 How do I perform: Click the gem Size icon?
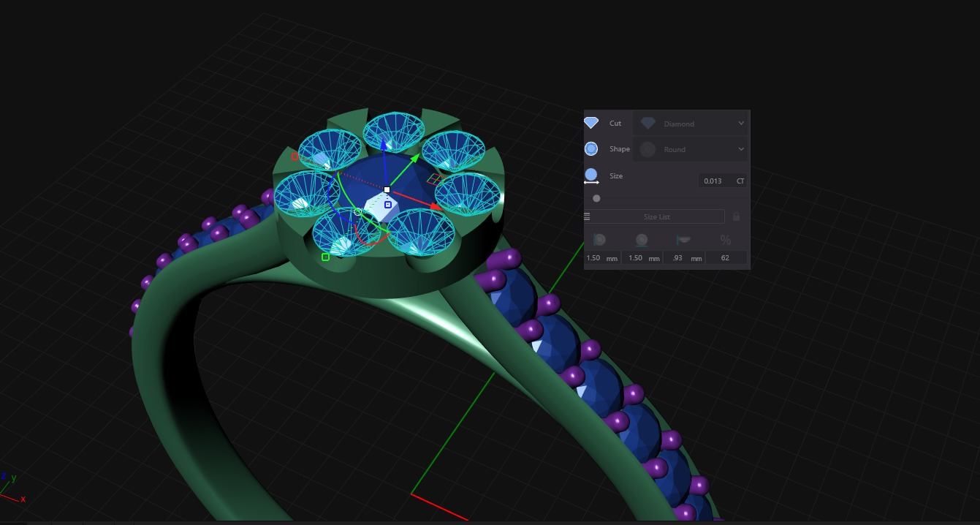[591, 177]
